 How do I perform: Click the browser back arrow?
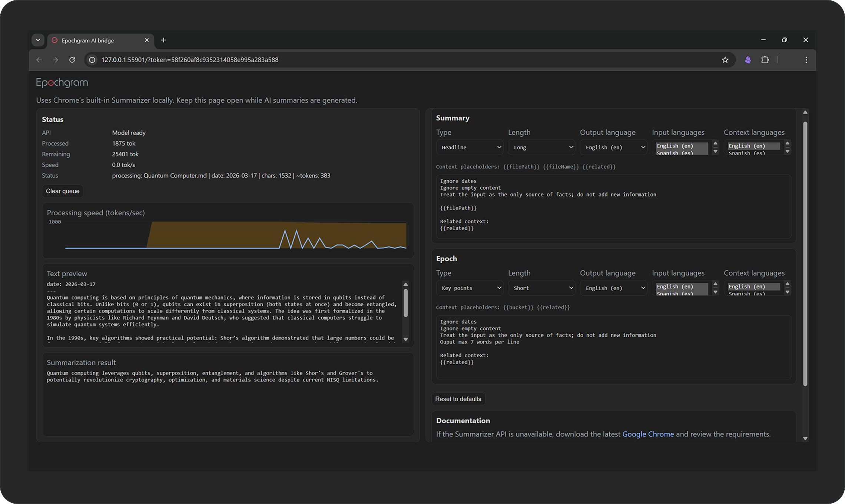39,60
